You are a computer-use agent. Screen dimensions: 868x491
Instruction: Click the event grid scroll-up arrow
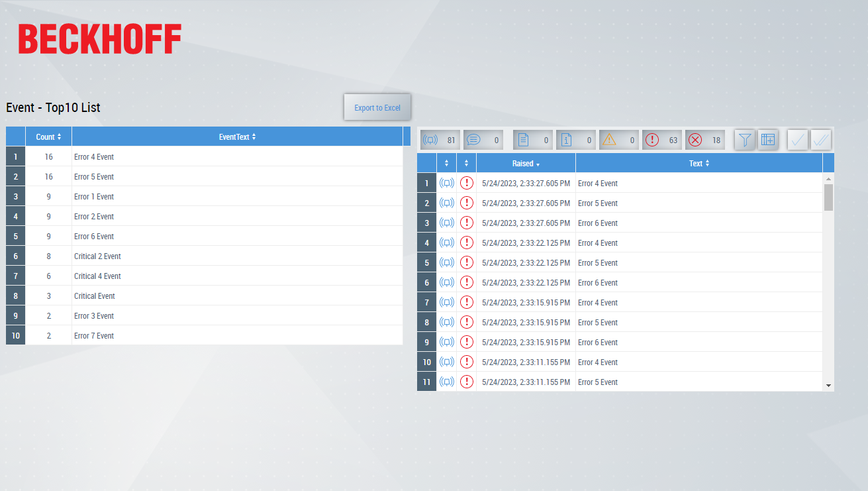(828, 179)
